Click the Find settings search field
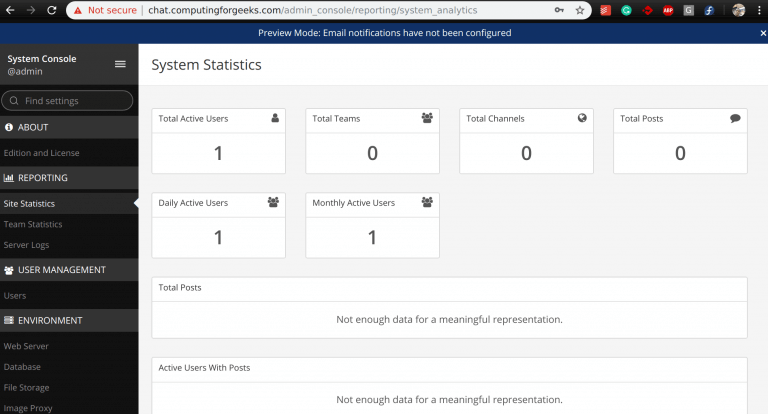This screenshot has height=414, width=768. 70,101
